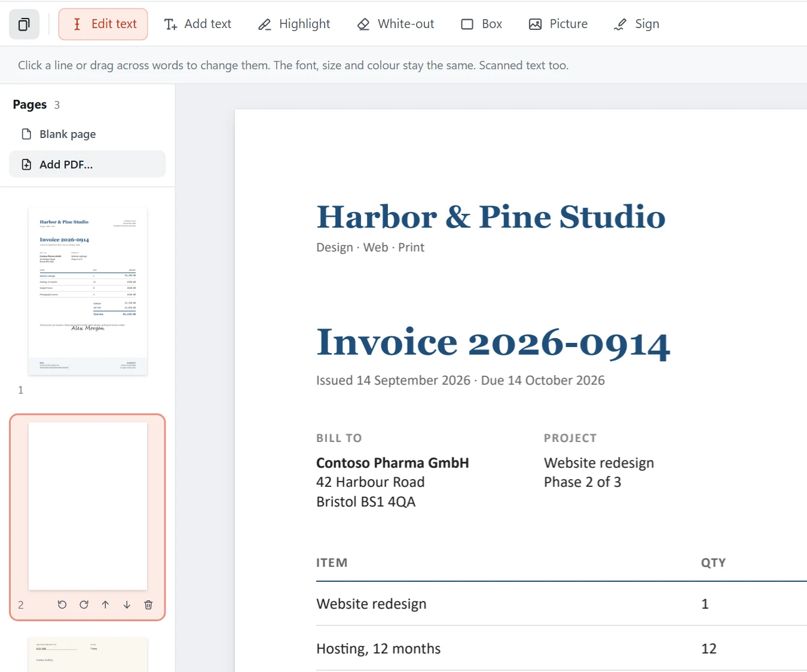Viewport: 807px width, 672px height.
Task: Click the QTY column header
Action: 714,563
